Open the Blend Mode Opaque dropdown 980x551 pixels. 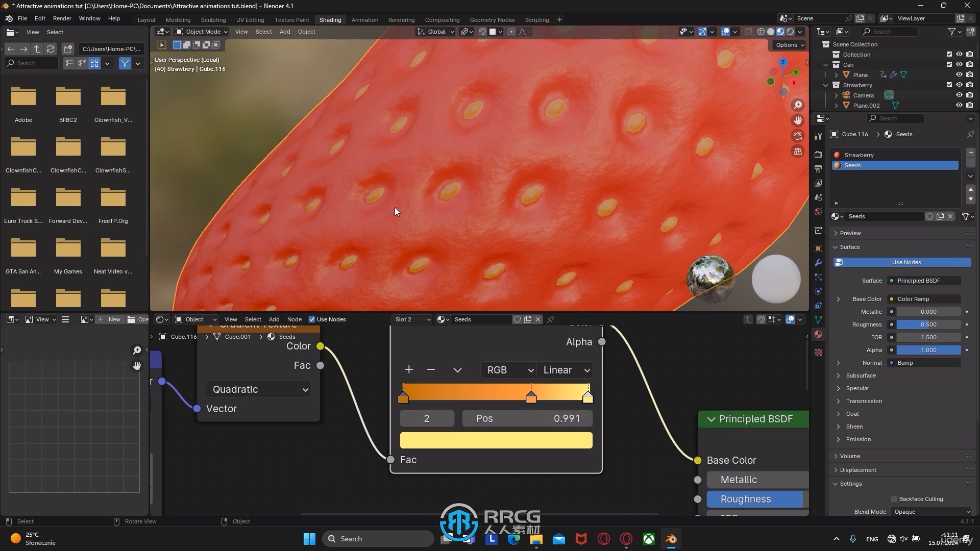pos(933,512)
